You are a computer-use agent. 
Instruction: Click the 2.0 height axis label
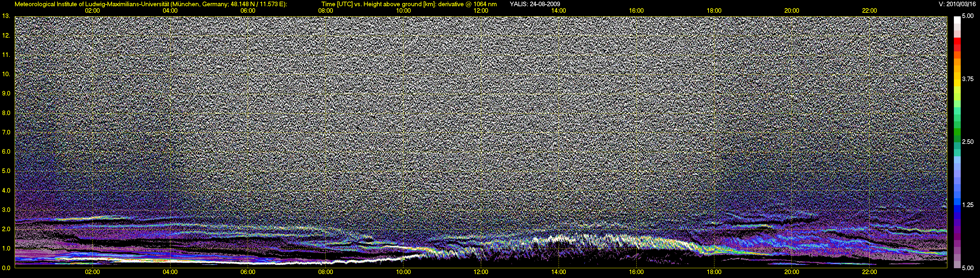[x=6, y=229]
